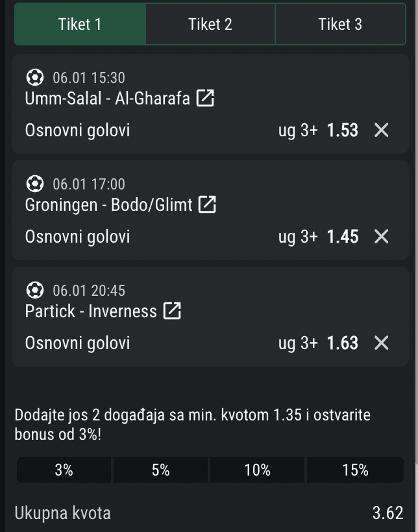Select the 5% bonus step
Screen dimensions: 418x532
160,470
